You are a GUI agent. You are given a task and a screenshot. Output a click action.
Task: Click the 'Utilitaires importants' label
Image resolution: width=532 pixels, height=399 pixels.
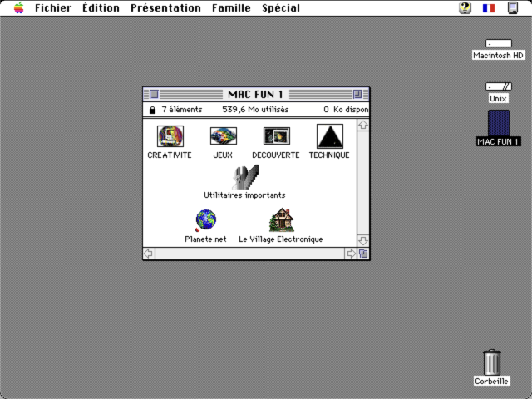click(x=244, y=195)
